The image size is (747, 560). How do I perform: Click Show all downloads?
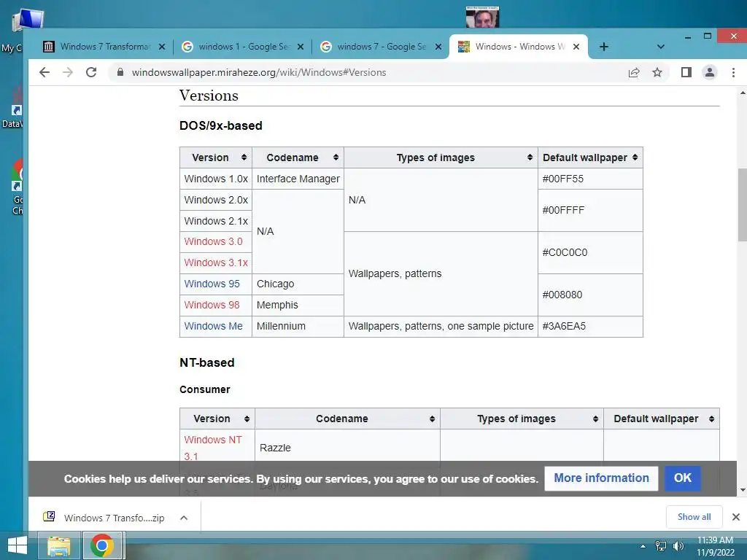[x=694, y=517]
